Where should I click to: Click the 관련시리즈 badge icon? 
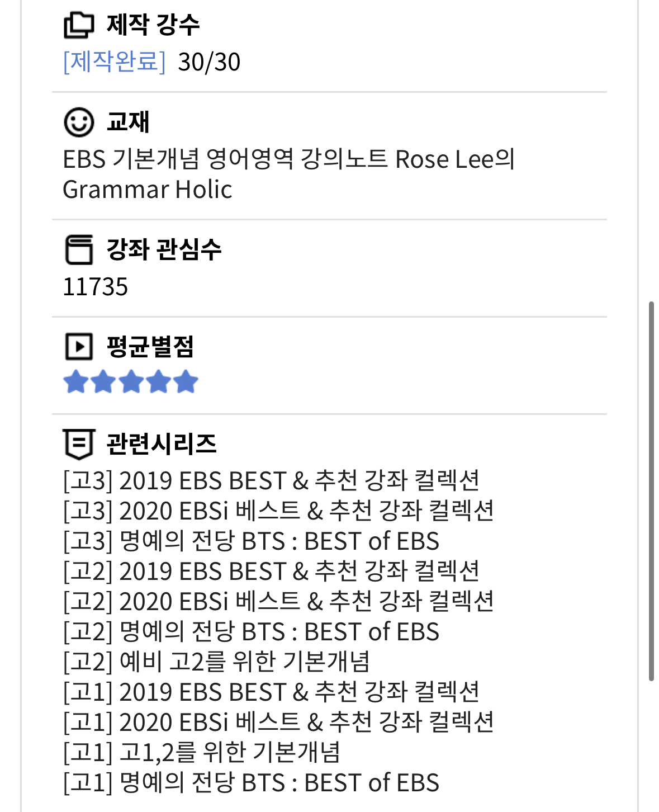click(79, 445)
